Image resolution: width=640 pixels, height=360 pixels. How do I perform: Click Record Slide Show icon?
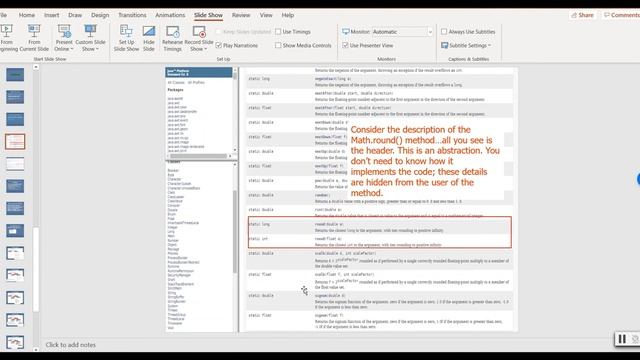click(199, 32)
